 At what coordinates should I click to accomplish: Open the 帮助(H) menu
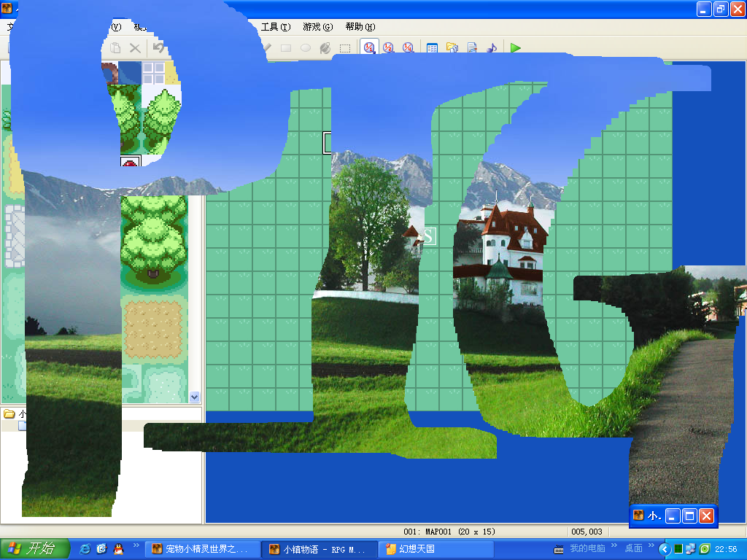[360, 27]
